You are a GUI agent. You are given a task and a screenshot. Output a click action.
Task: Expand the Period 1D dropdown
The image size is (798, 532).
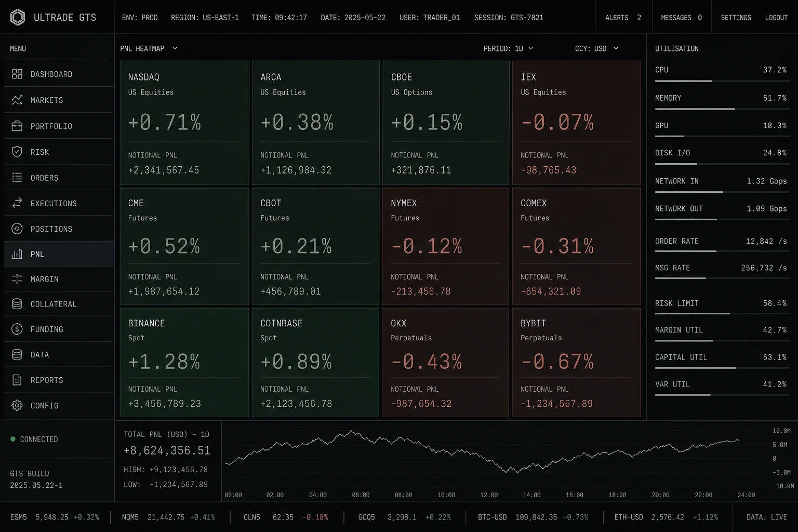pyautogui.click(x=508, y=48)
